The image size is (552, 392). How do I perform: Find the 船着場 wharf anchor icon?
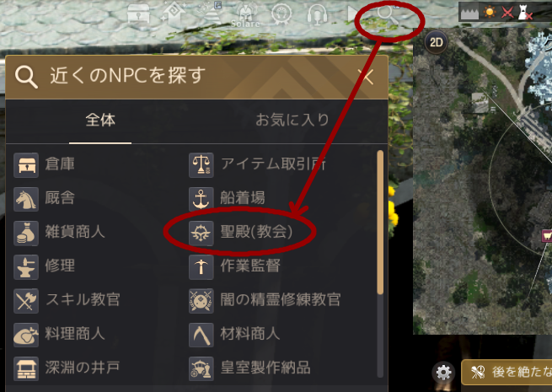tap(201, 199)
